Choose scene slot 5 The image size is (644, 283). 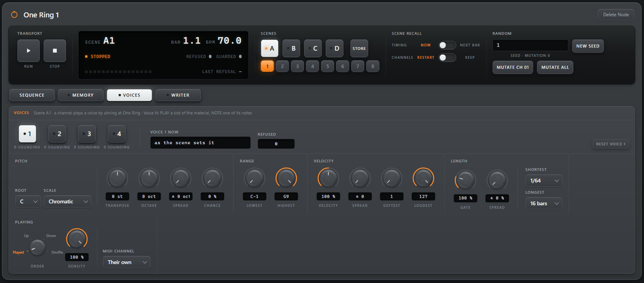tap(328, 66)
